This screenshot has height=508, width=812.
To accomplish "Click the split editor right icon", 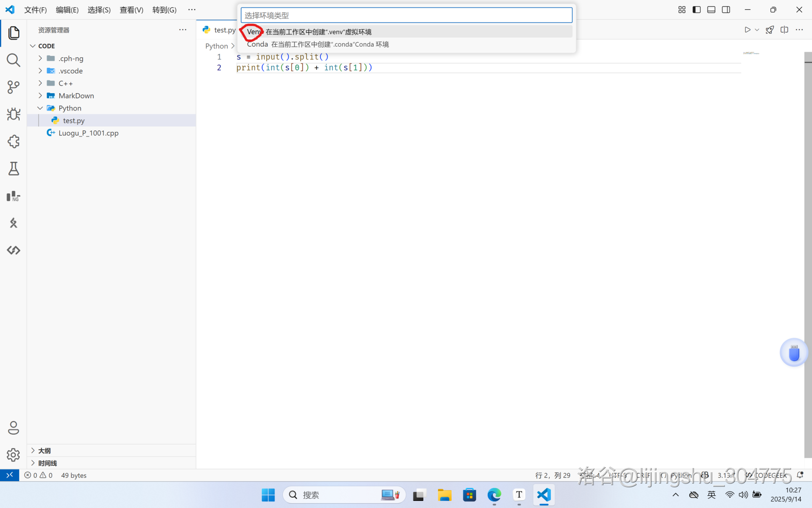I will click(784, 30).
